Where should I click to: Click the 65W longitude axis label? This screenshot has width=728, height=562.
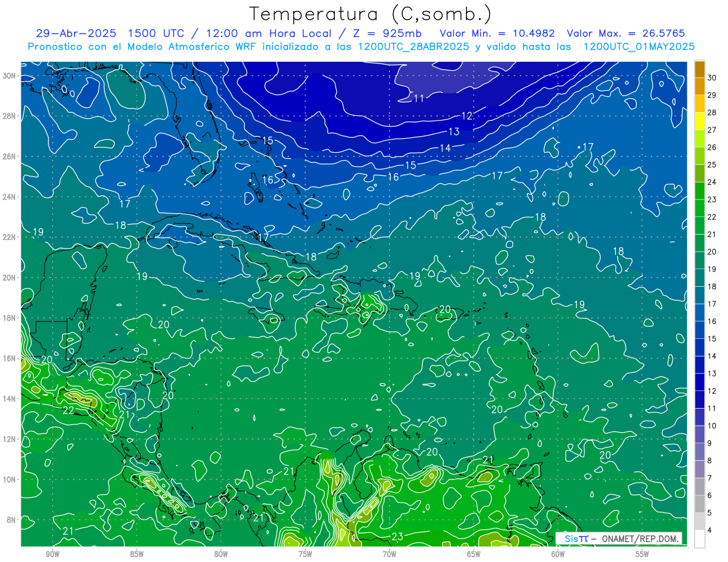[474, 554]
